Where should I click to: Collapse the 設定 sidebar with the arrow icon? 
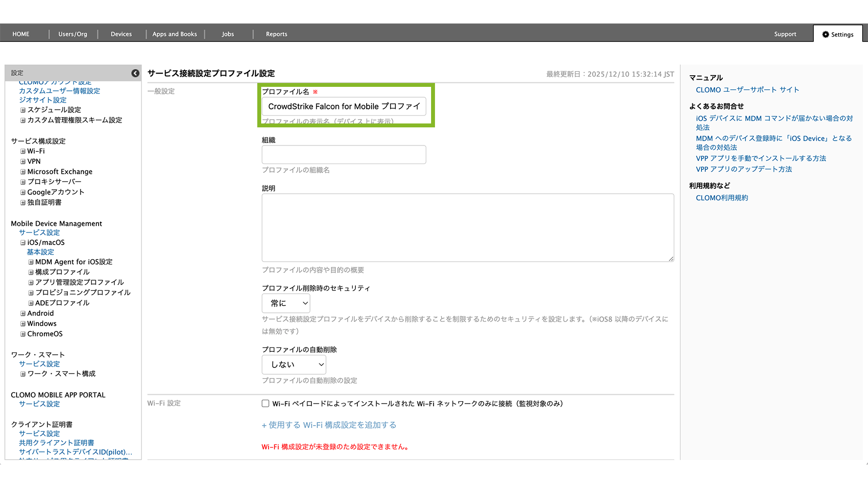coord(135,73)
